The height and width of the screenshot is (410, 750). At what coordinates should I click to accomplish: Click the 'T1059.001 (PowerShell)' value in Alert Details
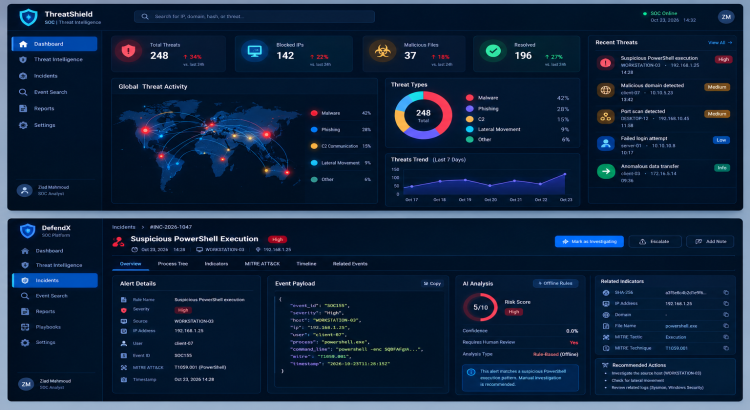coord(200,367)
